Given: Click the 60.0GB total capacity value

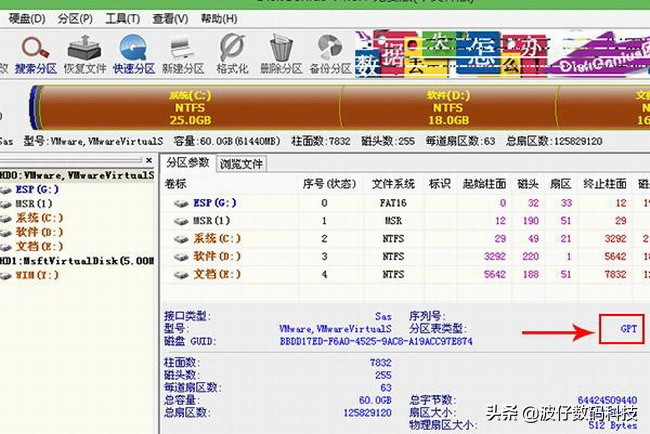Looking at the screenshot, I should coord(375,400).
